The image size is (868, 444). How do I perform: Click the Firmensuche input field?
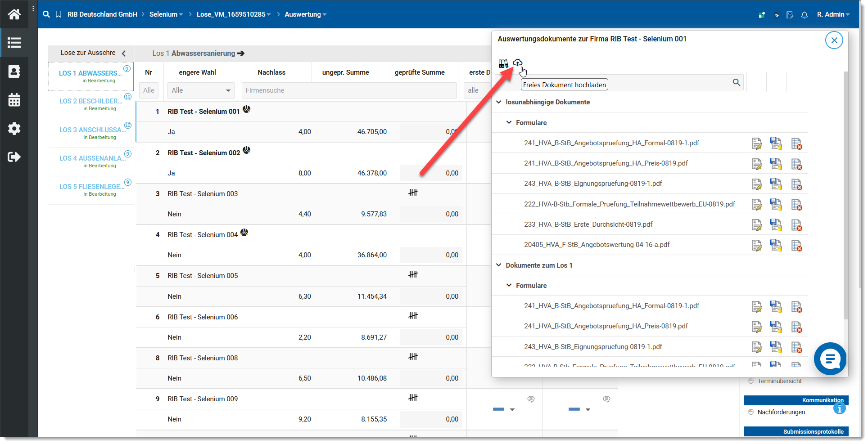(x=349, y=90)
